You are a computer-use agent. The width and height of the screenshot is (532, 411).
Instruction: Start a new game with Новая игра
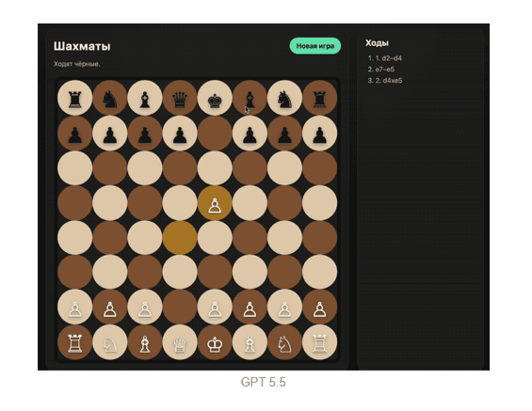point(315,46)
